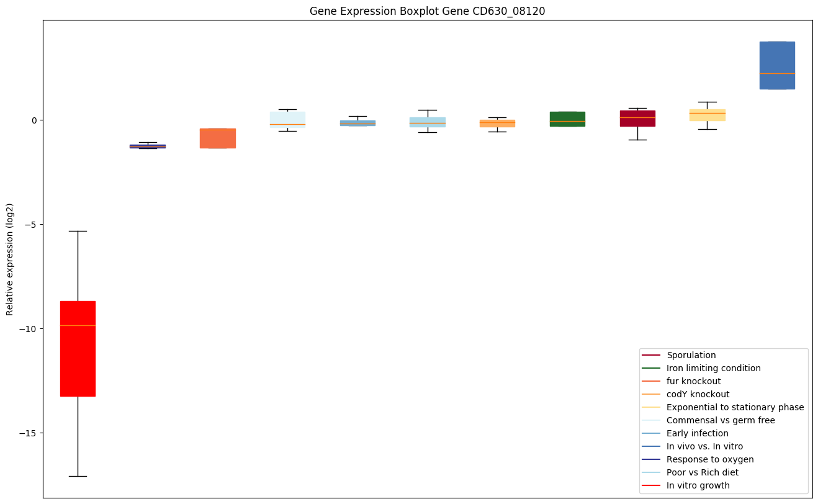The width and height of the screenshot is (818, 504).
Task: Select the orange-red fur knockout box
Action: pos(217,138)
